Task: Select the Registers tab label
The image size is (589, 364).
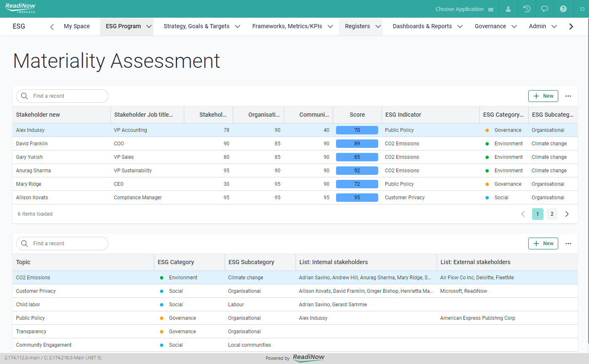Action: (357, 26)
